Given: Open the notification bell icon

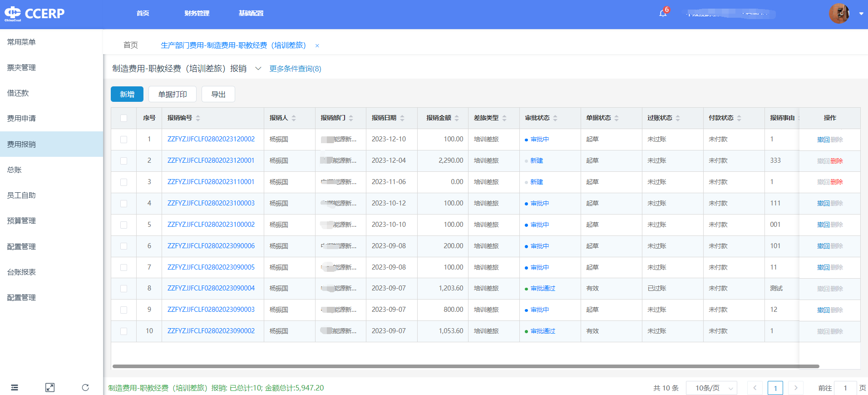Looking at the screenshot, I should point(663,13).
